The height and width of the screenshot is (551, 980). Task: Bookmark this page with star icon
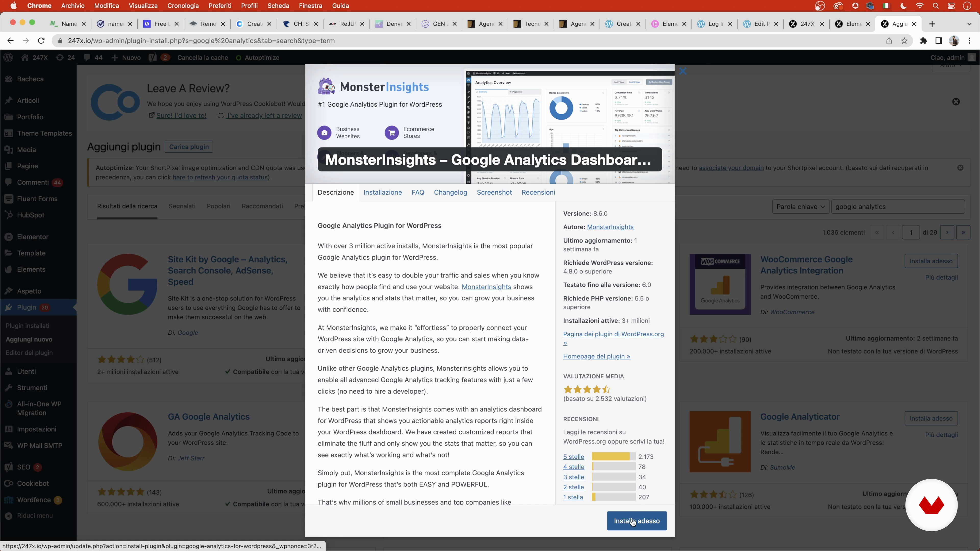pyautogui.click(x=904, y=41)
